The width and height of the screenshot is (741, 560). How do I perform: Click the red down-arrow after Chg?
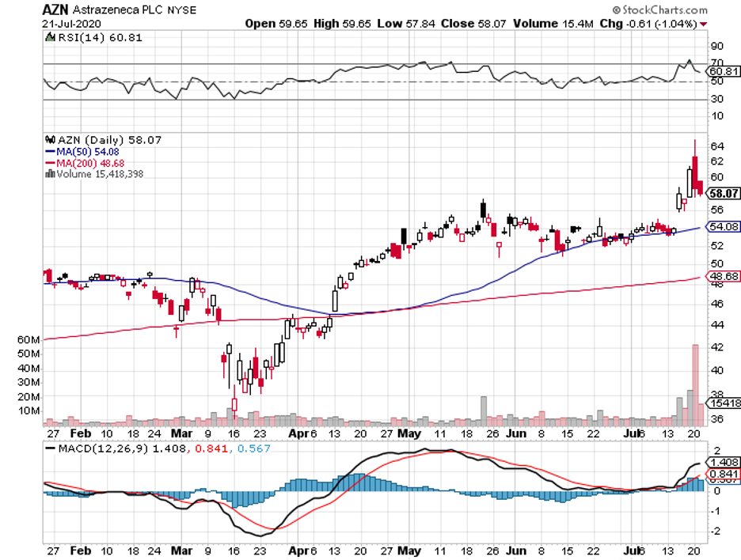704,24
